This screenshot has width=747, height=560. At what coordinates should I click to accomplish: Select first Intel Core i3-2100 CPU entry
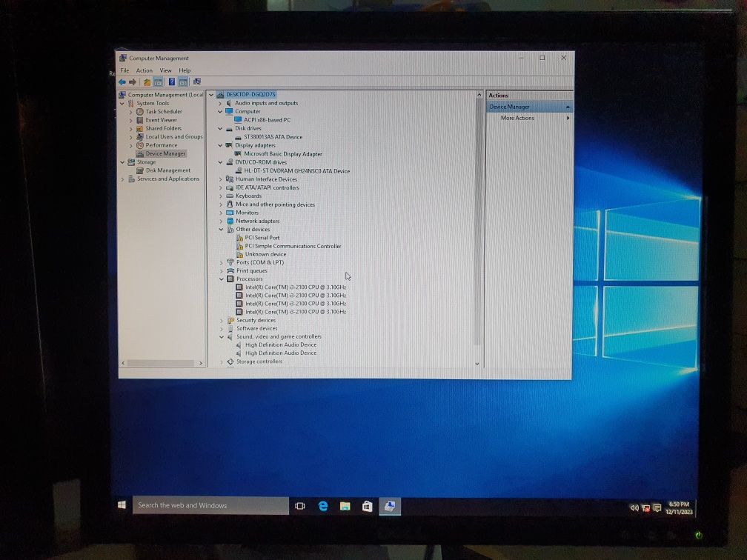(296, 287)
